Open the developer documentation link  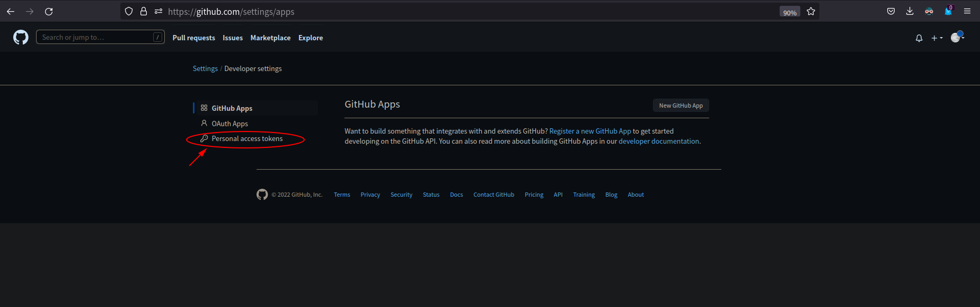click(x=659, y=141)
